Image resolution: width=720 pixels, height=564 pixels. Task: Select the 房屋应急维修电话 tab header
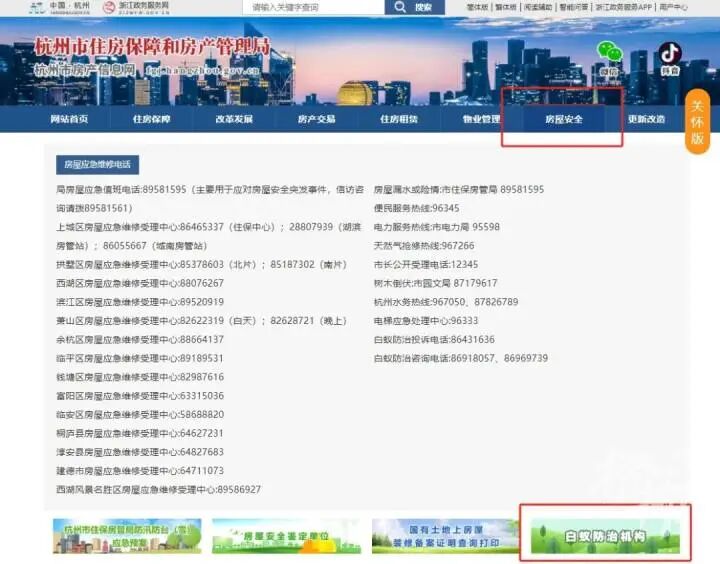97,164
